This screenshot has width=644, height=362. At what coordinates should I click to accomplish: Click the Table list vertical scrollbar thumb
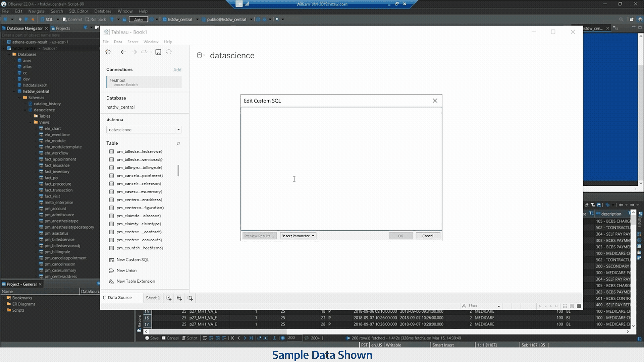178,171
